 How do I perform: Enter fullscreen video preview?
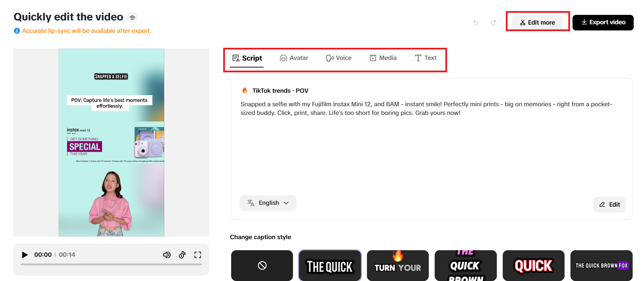198,255
